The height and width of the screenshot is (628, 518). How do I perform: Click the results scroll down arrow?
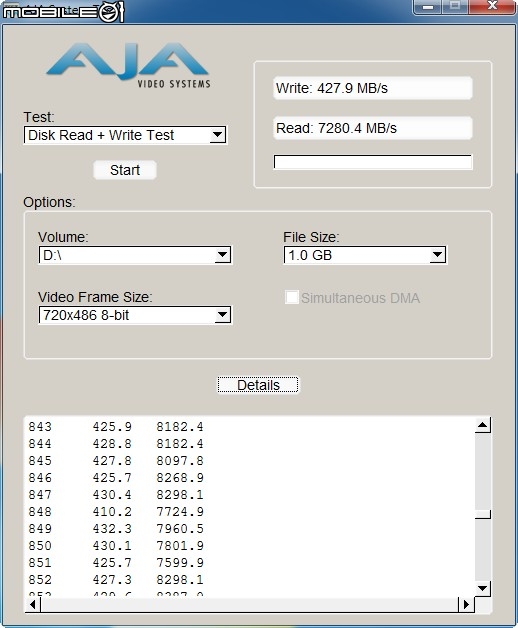(483, 588)
